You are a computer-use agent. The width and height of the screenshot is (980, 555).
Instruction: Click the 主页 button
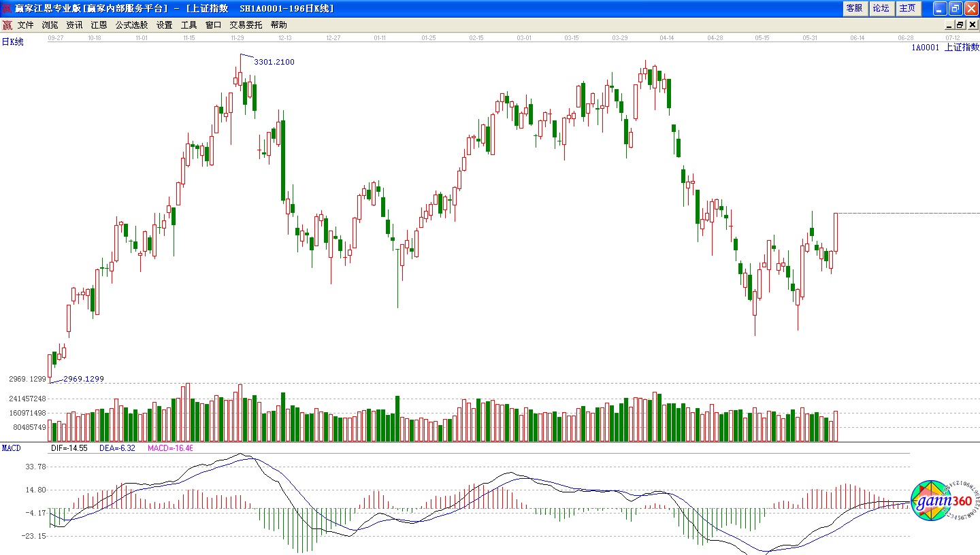(908, 8)
